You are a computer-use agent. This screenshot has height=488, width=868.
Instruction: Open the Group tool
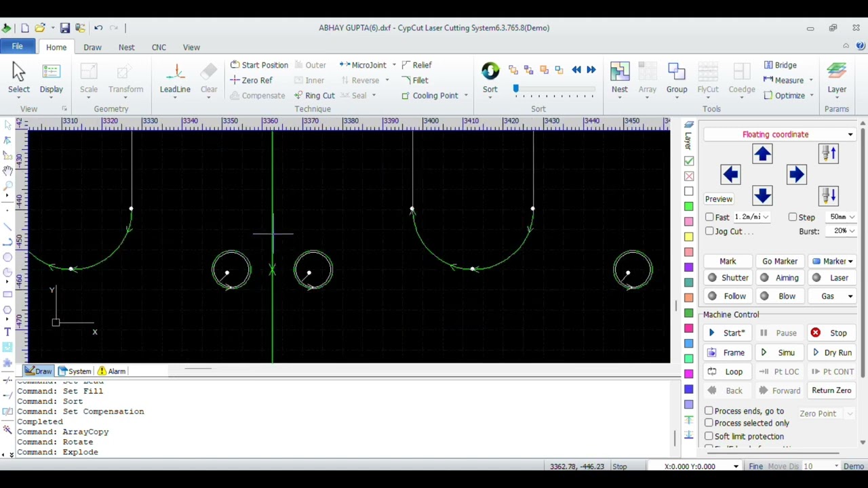[676, 78]
